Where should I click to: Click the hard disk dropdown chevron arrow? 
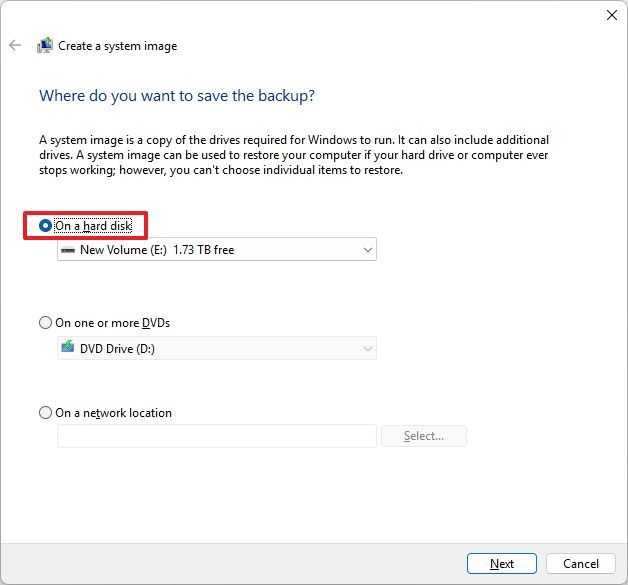coord(367,250)
